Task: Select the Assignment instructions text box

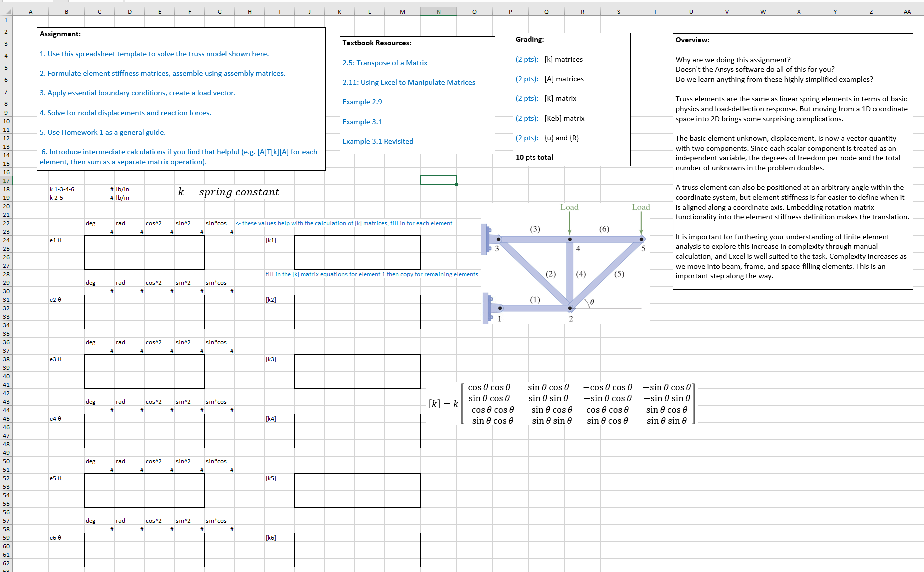Action: [181, 98]
